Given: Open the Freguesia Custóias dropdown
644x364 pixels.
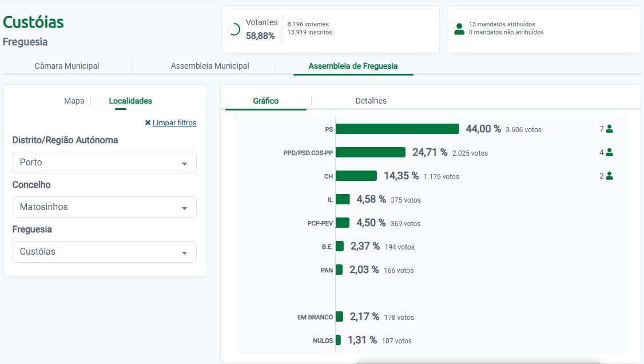Looking at the screenshot, I should click(104, 252).
